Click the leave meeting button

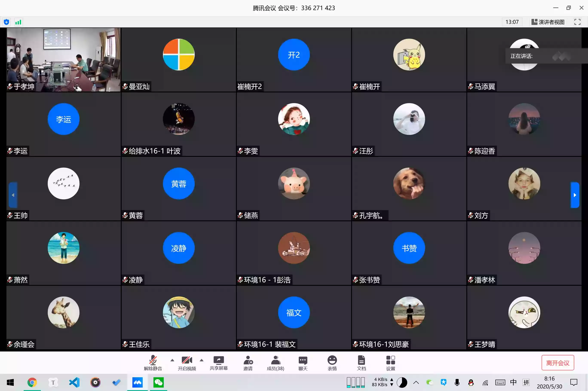pos(557,363)
